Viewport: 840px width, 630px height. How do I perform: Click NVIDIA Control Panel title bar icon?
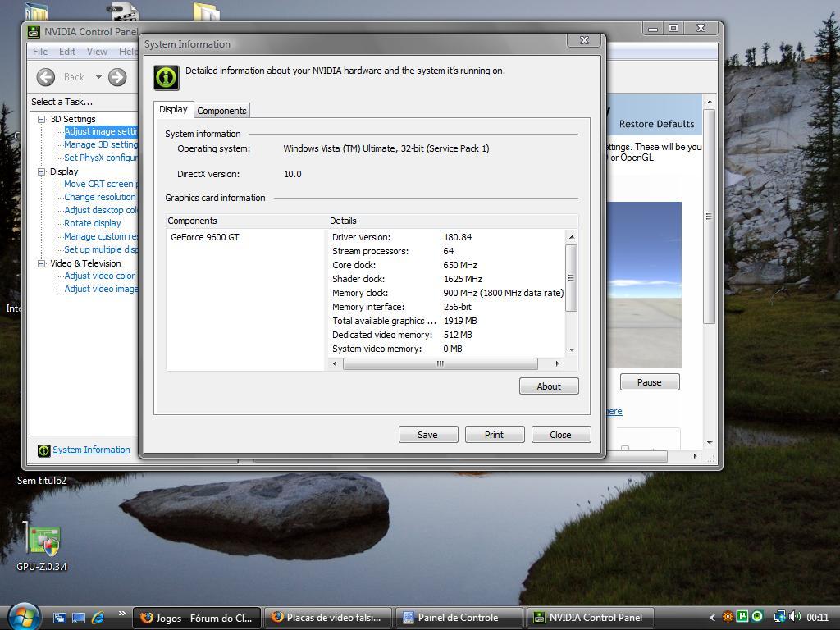pyautogui.click(x=34, y=32)
